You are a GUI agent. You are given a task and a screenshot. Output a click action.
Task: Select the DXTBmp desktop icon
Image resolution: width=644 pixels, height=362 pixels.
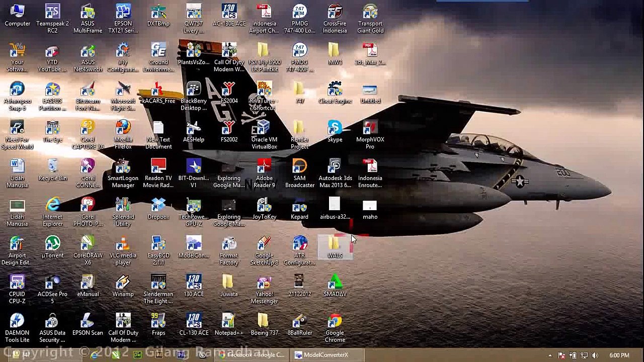point(158,16)
